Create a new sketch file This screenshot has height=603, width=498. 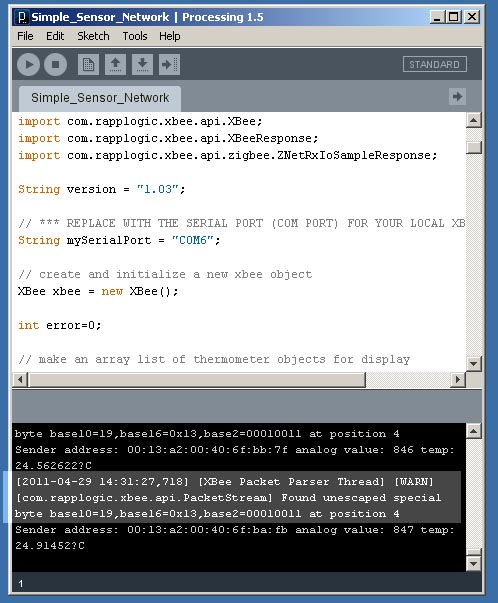[88, 64]
